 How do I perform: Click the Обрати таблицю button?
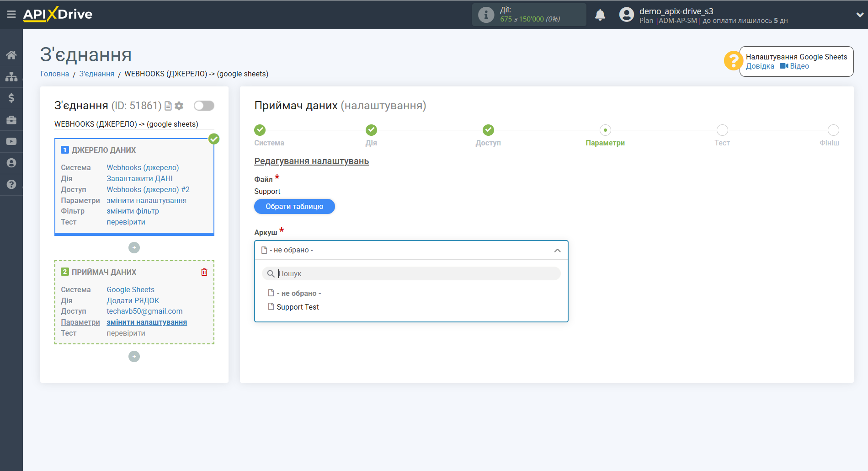pos(294,206)
